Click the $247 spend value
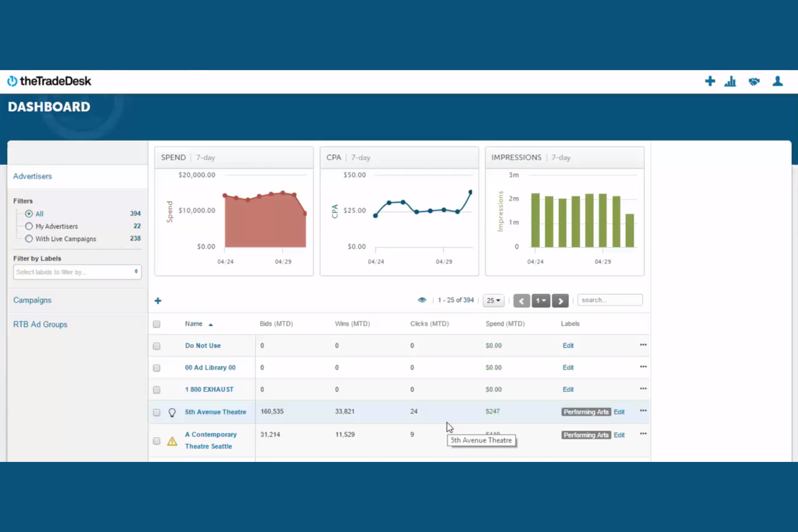 click(x=492, y=411)
